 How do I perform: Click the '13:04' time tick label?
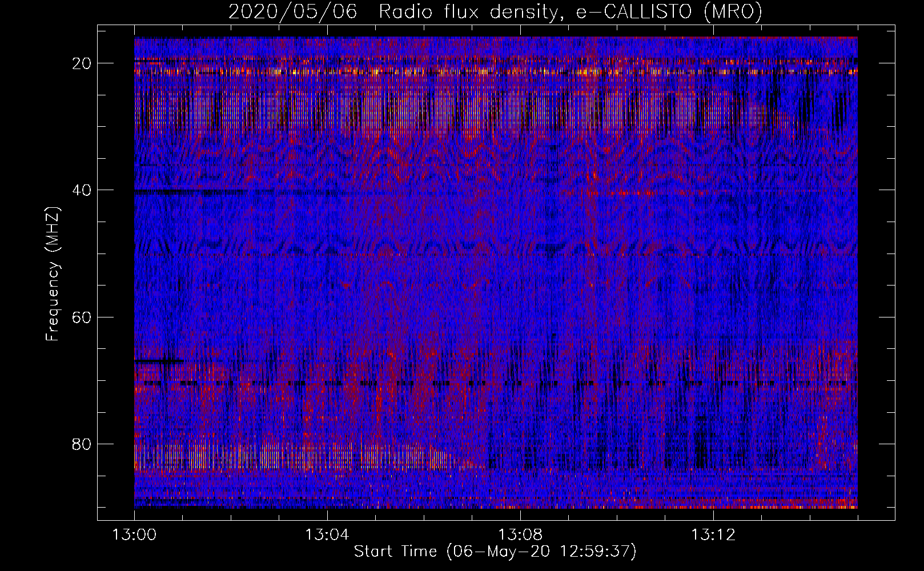coord(327,535)
